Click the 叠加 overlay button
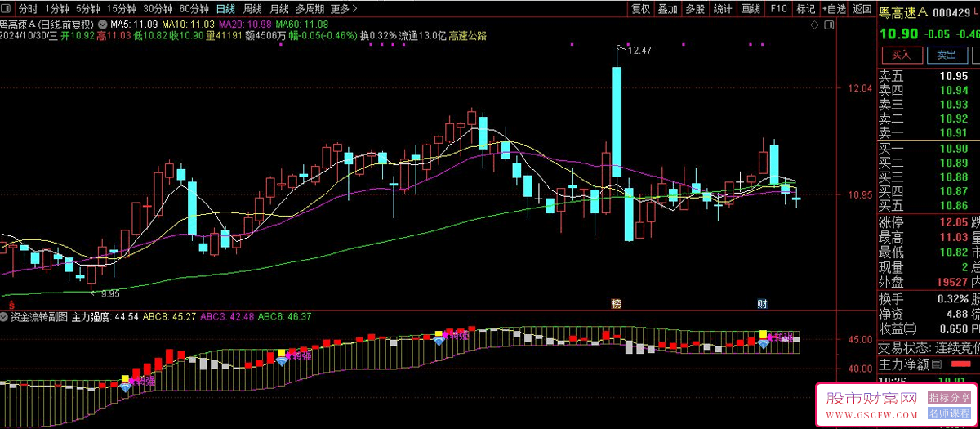Viewport: 980px width, 429px height. tap(668, 9)
